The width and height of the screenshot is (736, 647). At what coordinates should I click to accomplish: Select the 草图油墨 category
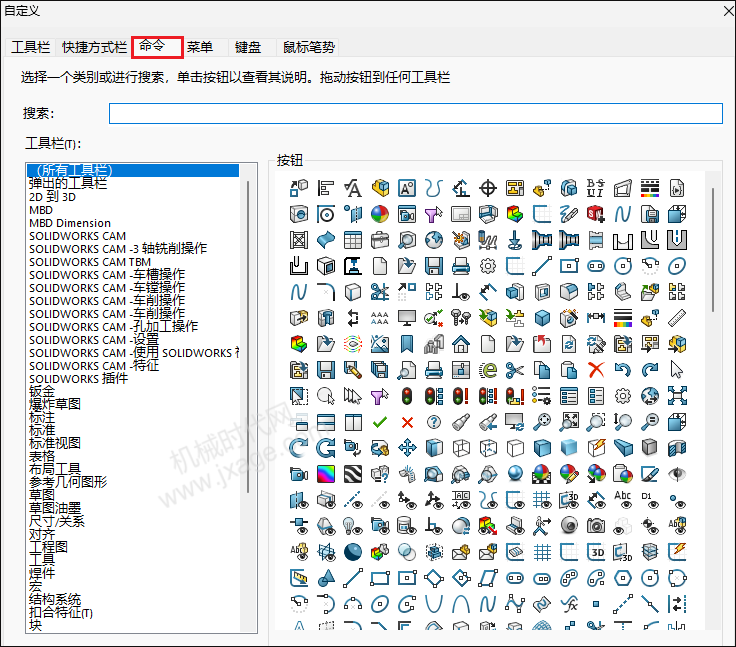click(55, 508)
